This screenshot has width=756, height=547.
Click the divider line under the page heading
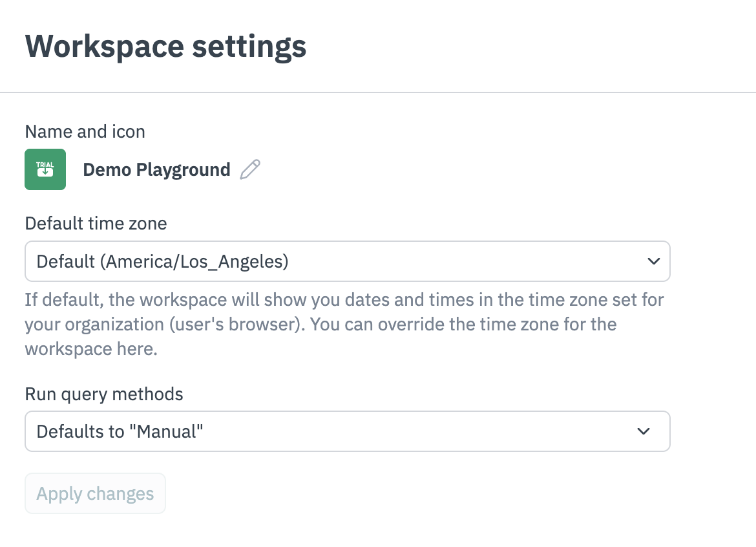[x=378, y=92]
